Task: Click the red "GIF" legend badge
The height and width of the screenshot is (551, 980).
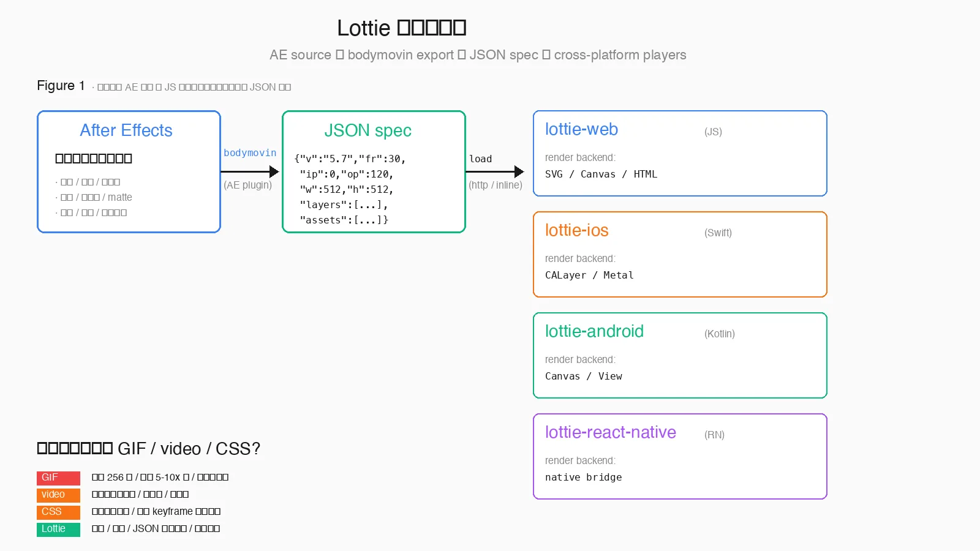Action: click(x=58, y=478)
